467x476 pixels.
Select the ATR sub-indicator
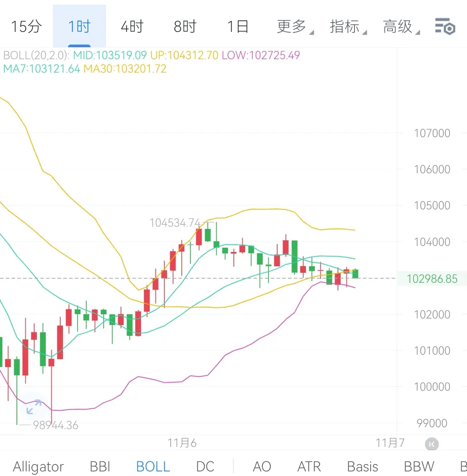(309, 466)
